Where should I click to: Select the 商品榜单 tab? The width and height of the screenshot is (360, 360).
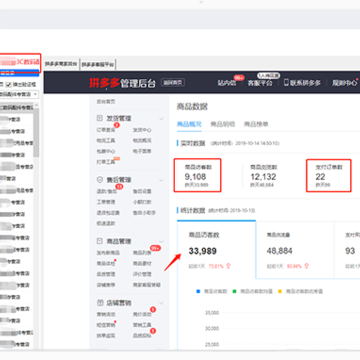click(256, 124)
